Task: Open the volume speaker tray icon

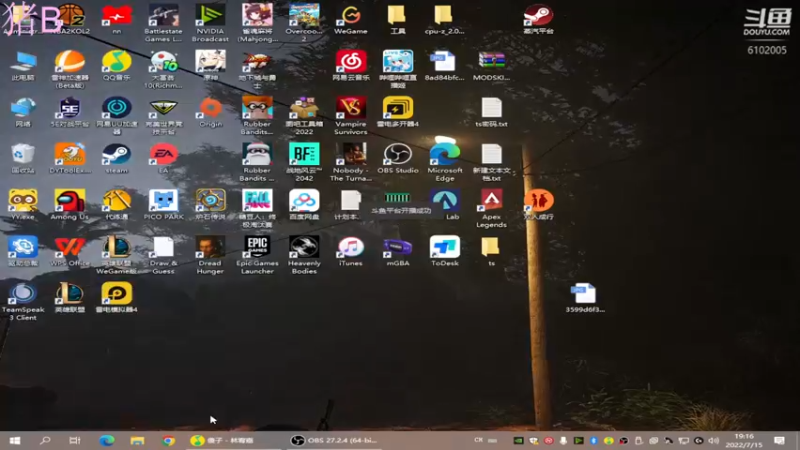Action: coord(713,440)
